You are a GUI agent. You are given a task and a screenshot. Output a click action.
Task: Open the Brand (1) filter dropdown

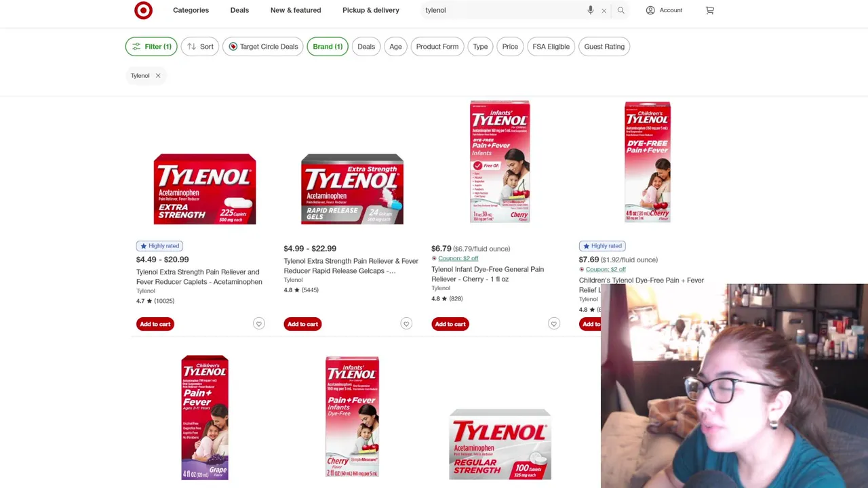click(x=328, y=47)
